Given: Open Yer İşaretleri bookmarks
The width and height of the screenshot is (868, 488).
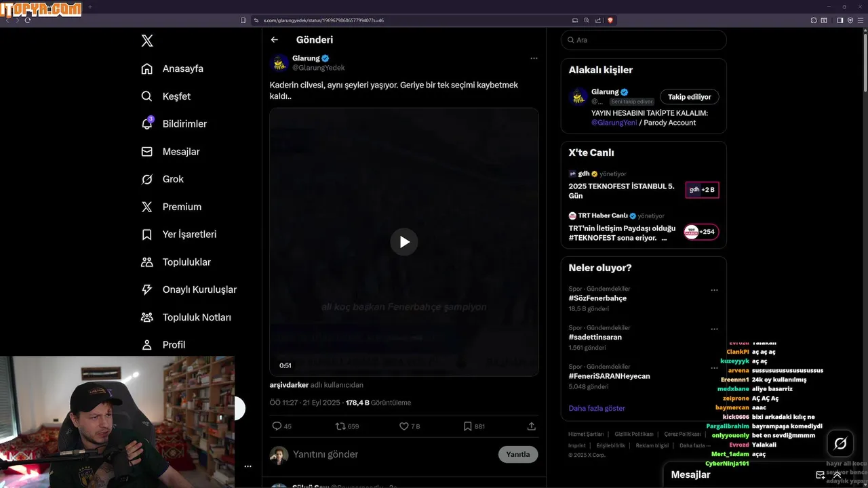Looking at the screenshot, I should point(178,235).
